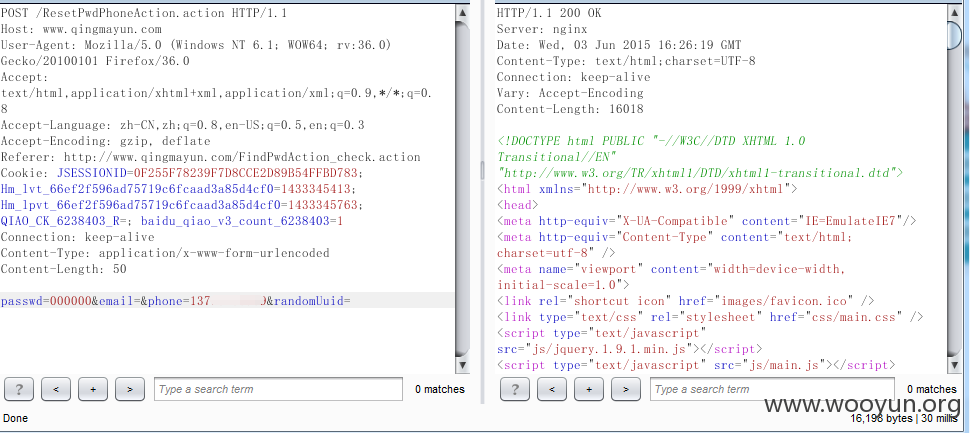
Task: Focus the request pane search term field
Action: [x=278, y=389]
